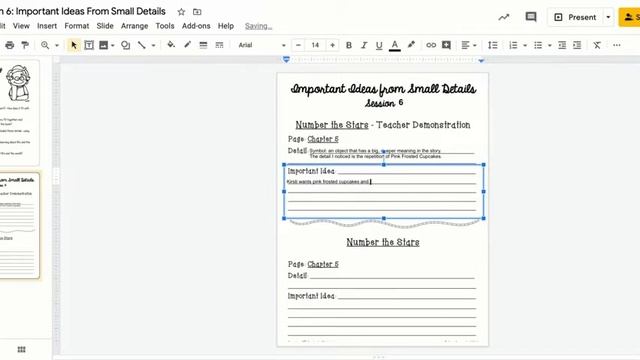Select the Paint format tool
Viewport: 640px width, 360px height.
(x=25, y=45)
